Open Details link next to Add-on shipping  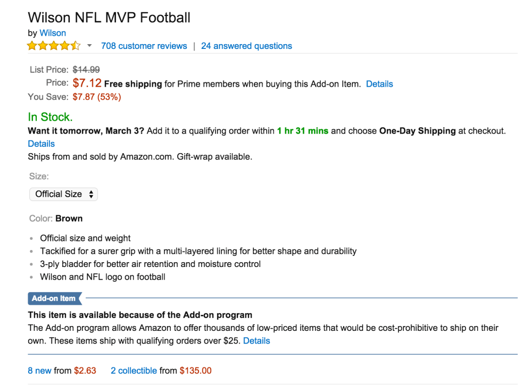tap(379, 84)
